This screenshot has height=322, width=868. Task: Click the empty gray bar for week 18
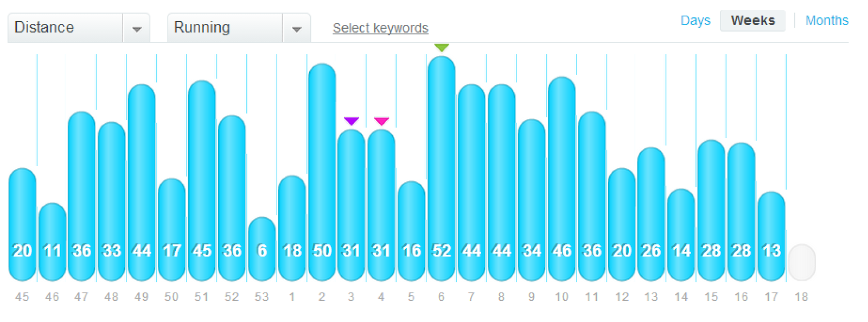tap(801, 263)
